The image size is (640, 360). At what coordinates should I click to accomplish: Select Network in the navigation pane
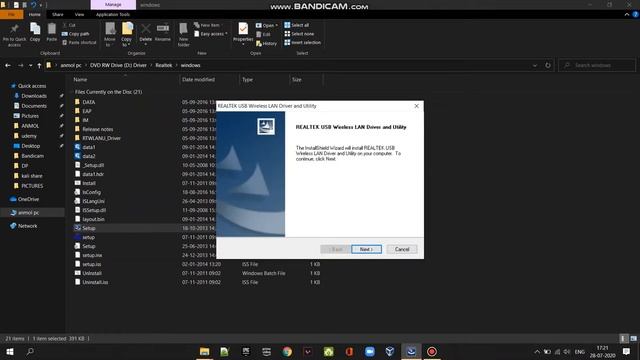point(27,226)
